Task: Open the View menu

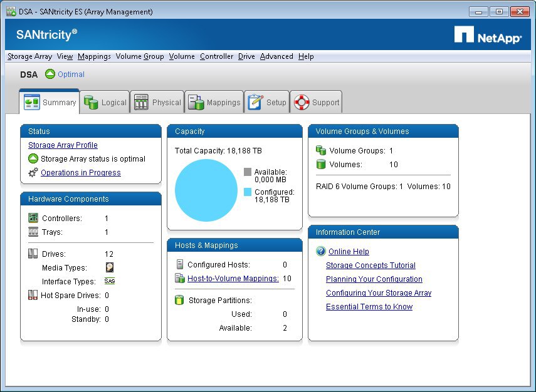Action: (65, 56)
